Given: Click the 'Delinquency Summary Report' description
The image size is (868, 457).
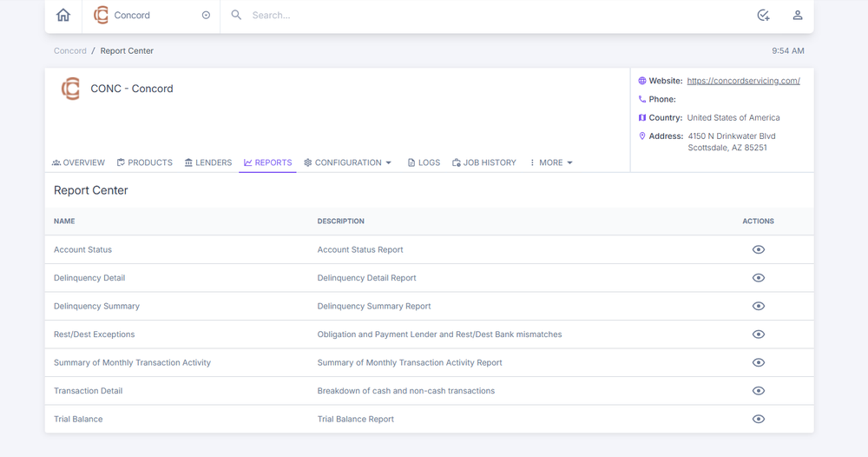Looking at the screenshot, I should click(373, 306).
